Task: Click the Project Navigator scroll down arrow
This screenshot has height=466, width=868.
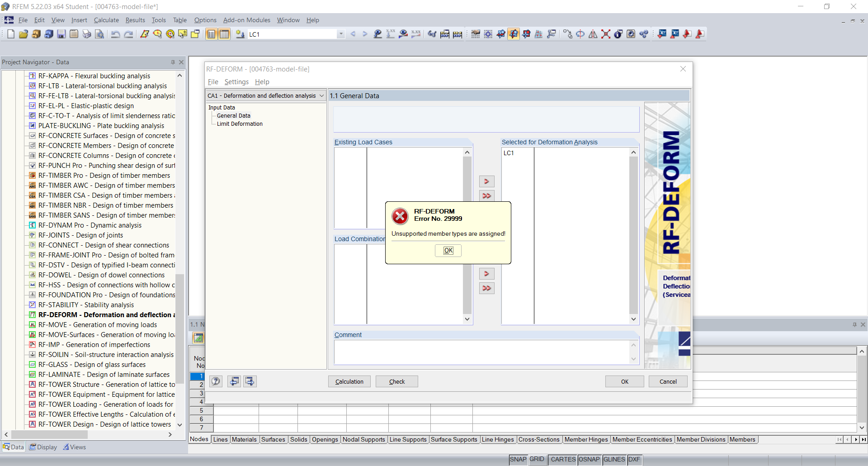Action: coord(179,425)
